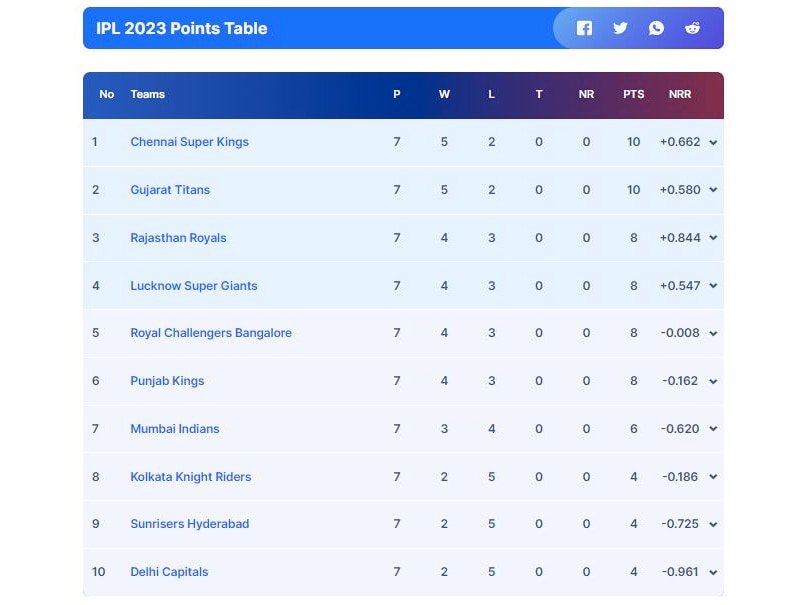Expand Gujarat Titans row chevron
This screenshot has height=605, width=806.
pyautogui.click(x=713, y=190)
